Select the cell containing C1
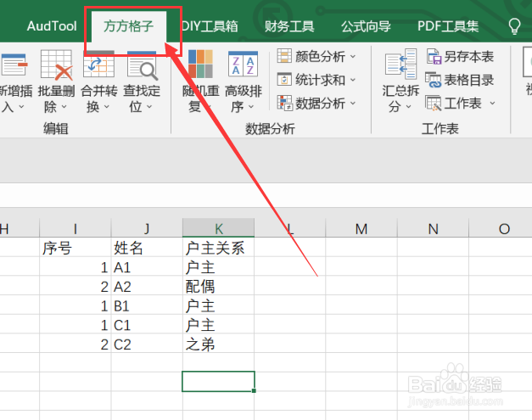 click(147, 325)
